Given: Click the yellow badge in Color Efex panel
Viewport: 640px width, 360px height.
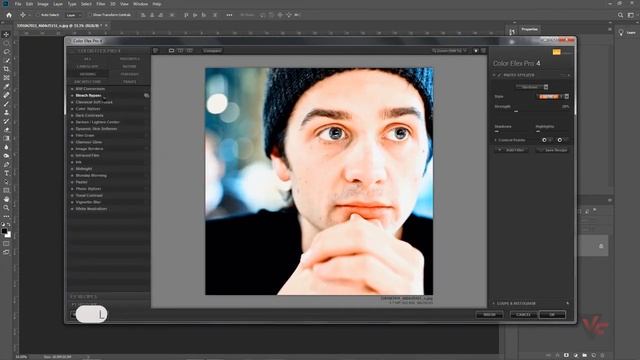Looking at the screenshot, I should (x=556, y=52).
